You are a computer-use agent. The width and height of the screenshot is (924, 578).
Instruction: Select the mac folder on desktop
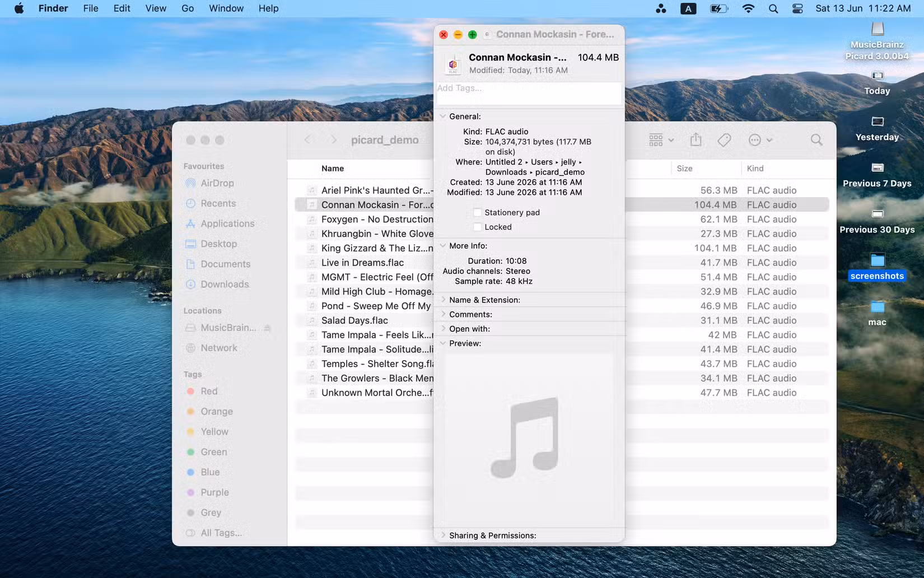[x=877, y=314]
